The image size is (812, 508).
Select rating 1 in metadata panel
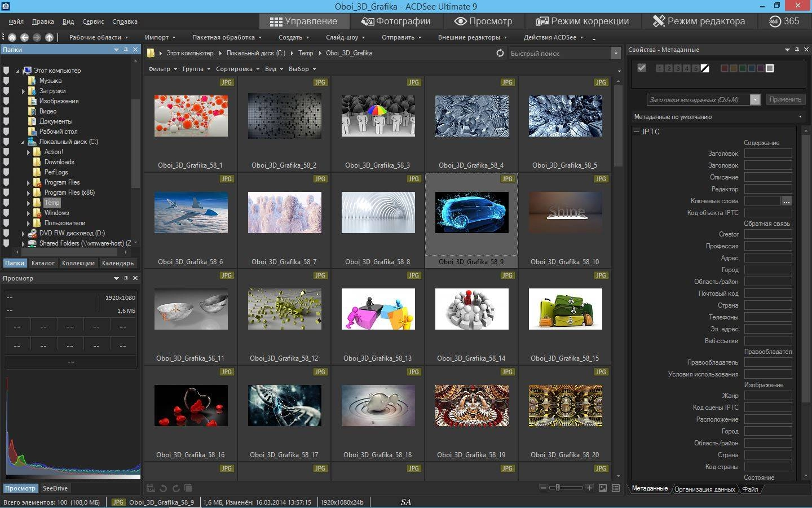coord(660,68)
